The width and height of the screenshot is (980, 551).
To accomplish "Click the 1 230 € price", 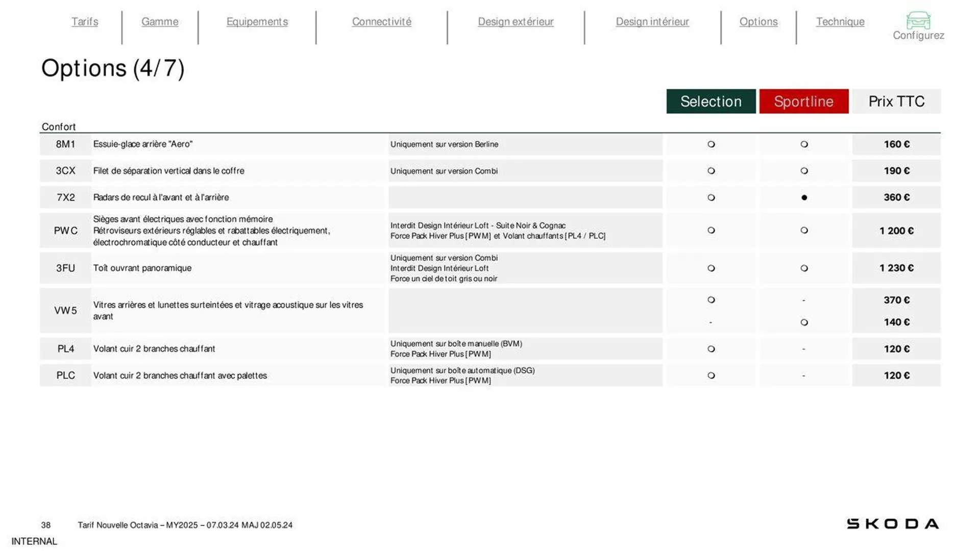I will click(x=896, y=268).
